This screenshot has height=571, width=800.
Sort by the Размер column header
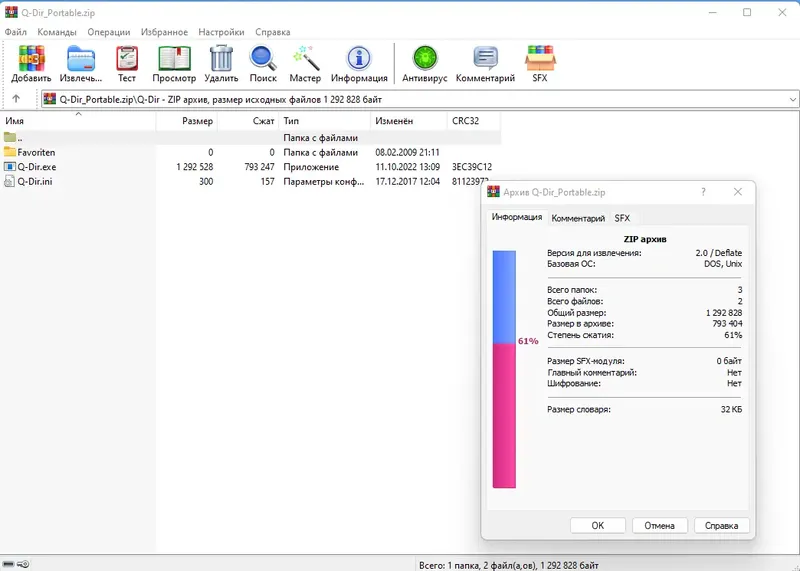point(187,121)
